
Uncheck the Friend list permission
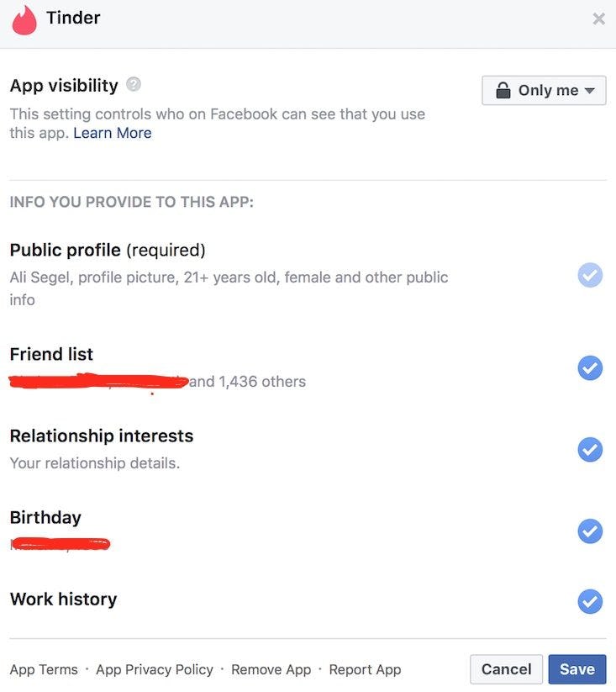click(x=590, y=367)
